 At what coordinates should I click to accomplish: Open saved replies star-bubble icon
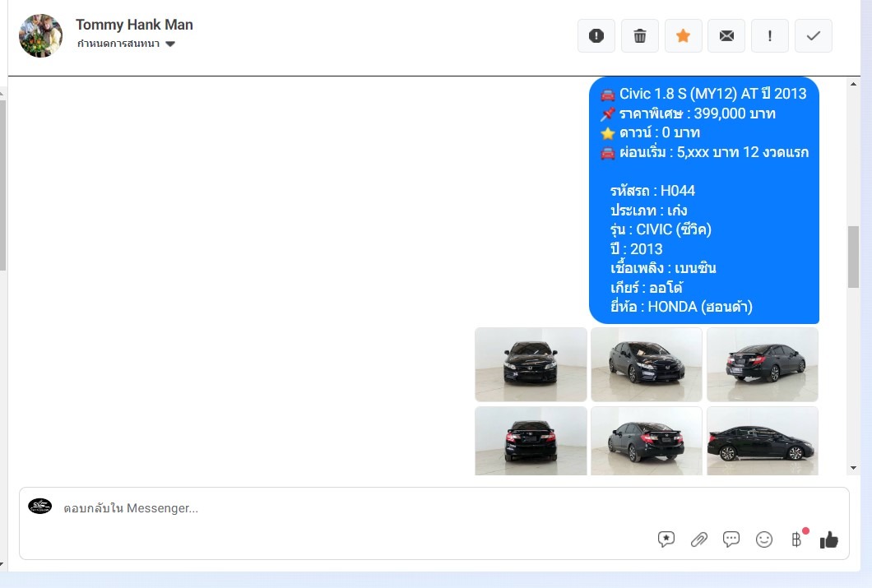point(666,539)
